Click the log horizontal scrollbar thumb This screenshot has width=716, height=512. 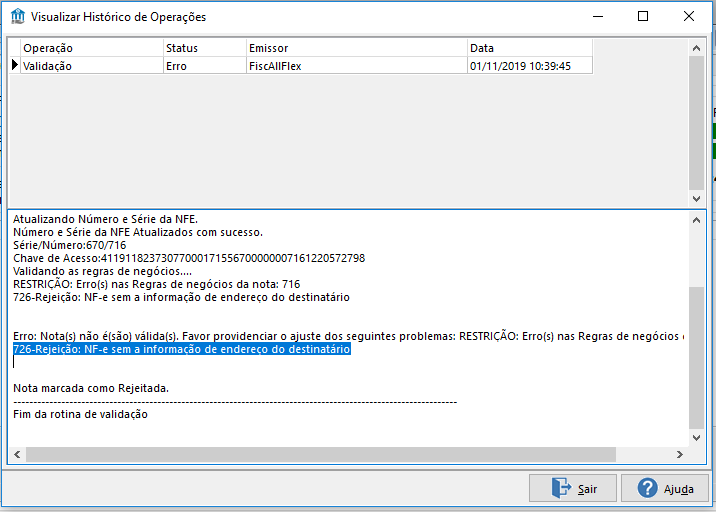click(x=321, y=454)
